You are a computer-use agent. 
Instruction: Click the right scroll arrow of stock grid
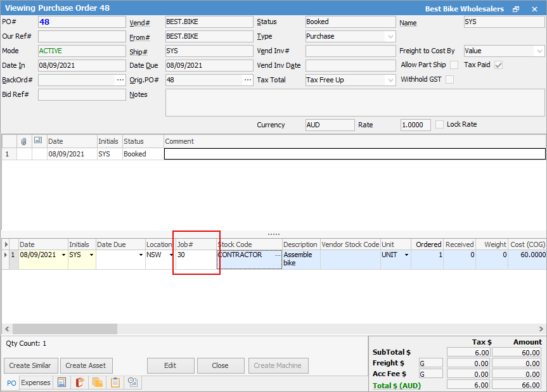point(541,329)
